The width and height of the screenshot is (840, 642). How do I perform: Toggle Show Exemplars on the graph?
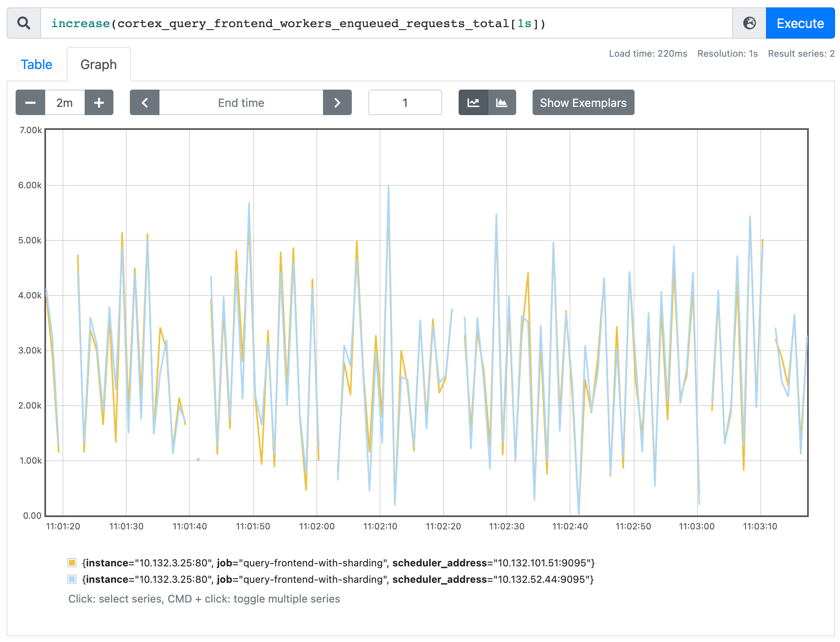coord(583,102)
